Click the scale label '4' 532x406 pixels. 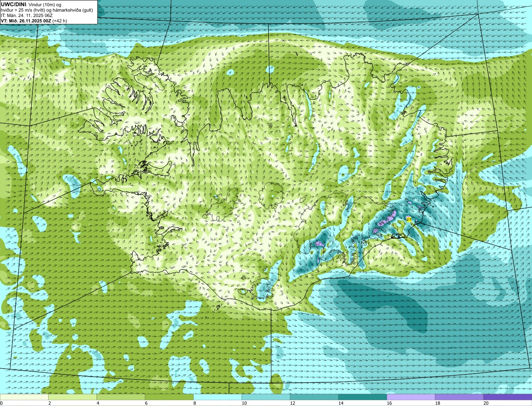pos(98,403)
